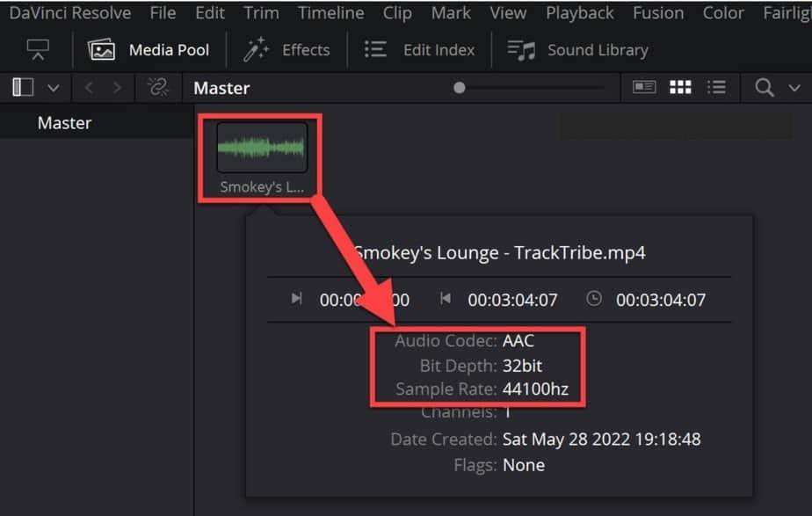Click the workspace monitor icon
812x516 pixels.
click(x=38, y=50)
